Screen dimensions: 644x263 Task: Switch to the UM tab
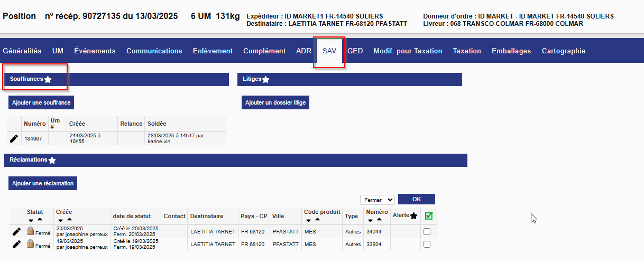(58, 51)
